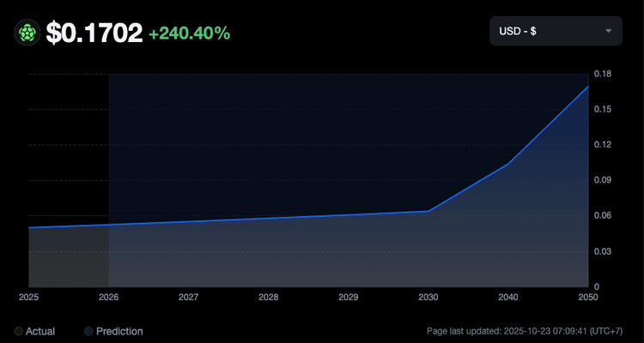
Task: Toggle the Actual legend series
Action: [x=34, y=331]
